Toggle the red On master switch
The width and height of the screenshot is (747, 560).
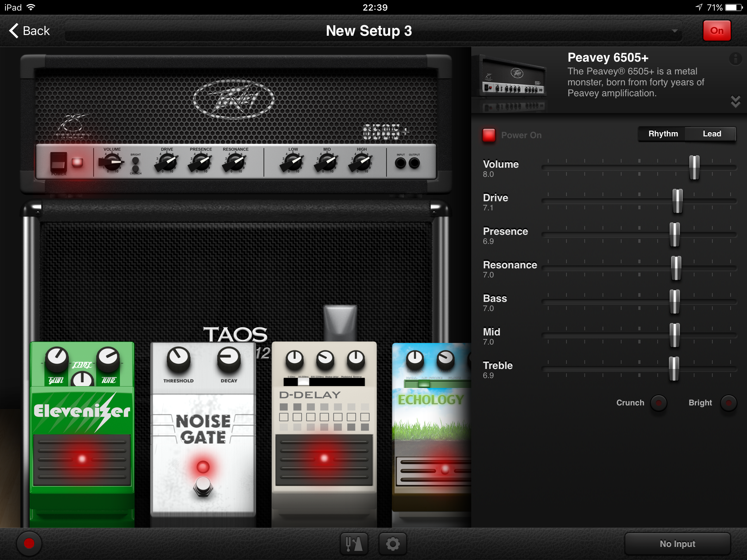[x=716, y=31]
